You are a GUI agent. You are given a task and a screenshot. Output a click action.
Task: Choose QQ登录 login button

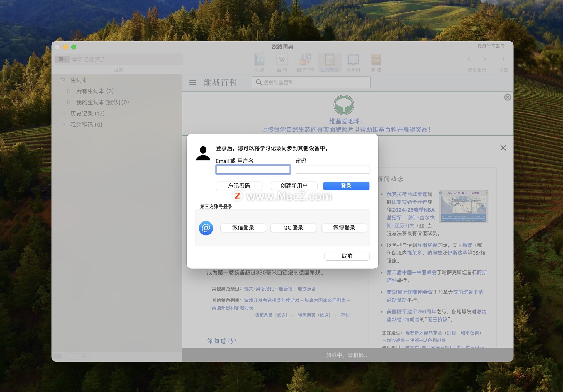[x=293, y=228]
